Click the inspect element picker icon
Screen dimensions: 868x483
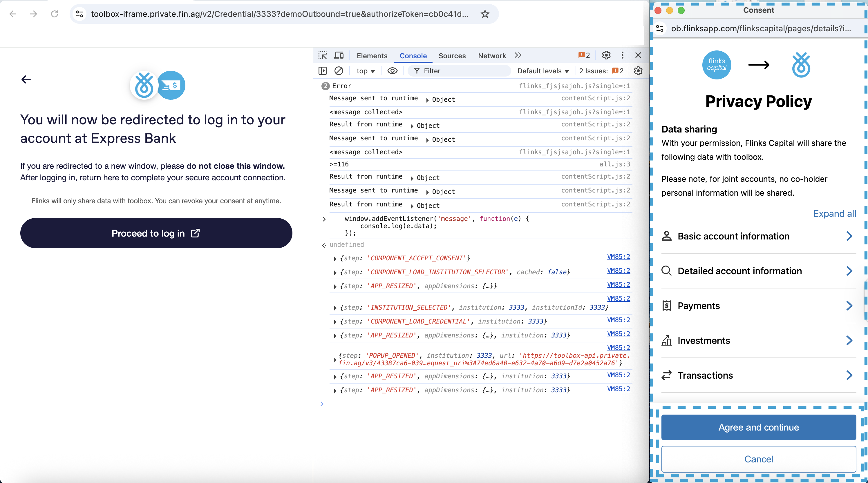point(323,55)
